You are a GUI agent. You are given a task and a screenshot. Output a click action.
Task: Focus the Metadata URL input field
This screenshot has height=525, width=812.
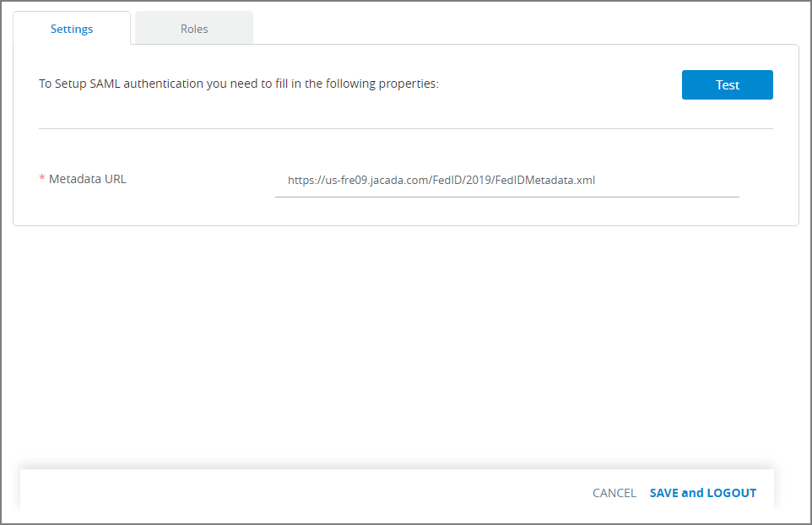(x=507, y=180)
